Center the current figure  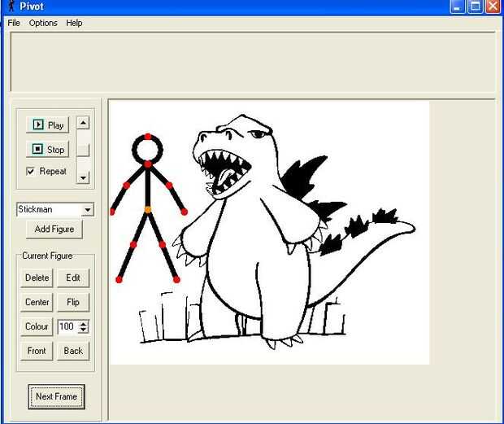(x=37, y=302)
